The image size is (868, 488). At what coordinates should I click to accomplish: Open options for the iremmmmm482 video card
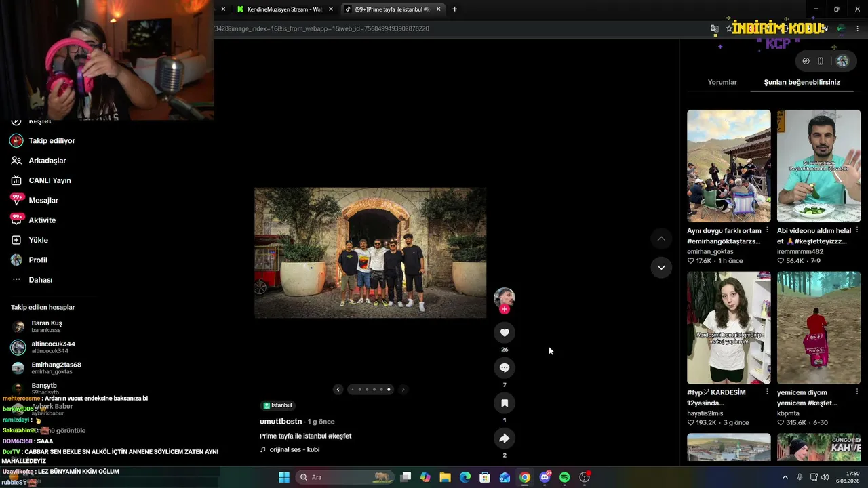pyautogui.click(x=857, y=231)
